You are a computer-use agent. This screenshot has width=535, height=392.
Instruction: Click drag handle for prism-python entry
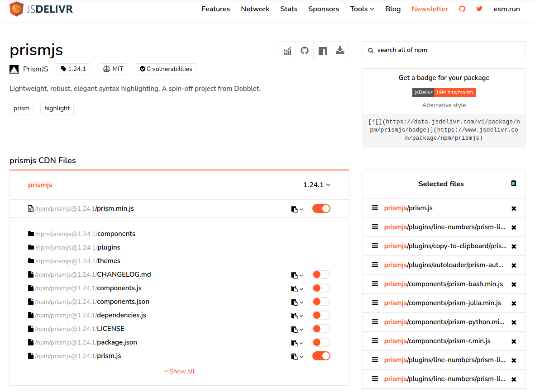click(x=375, y=322)
